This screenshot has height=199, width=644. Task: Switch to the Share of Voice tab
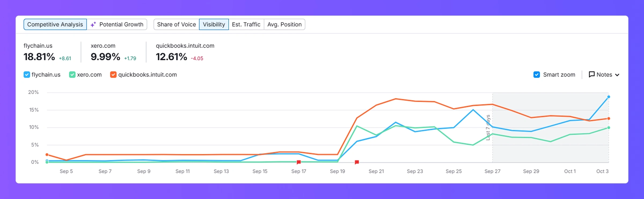(176, 24)
